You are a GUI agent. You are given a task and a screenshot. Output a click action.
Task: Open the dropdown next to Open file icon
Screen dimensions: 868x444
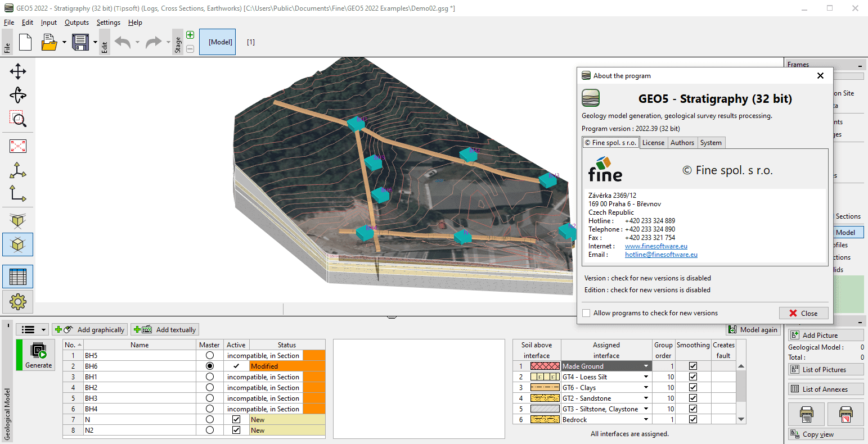tap(64, 42)
